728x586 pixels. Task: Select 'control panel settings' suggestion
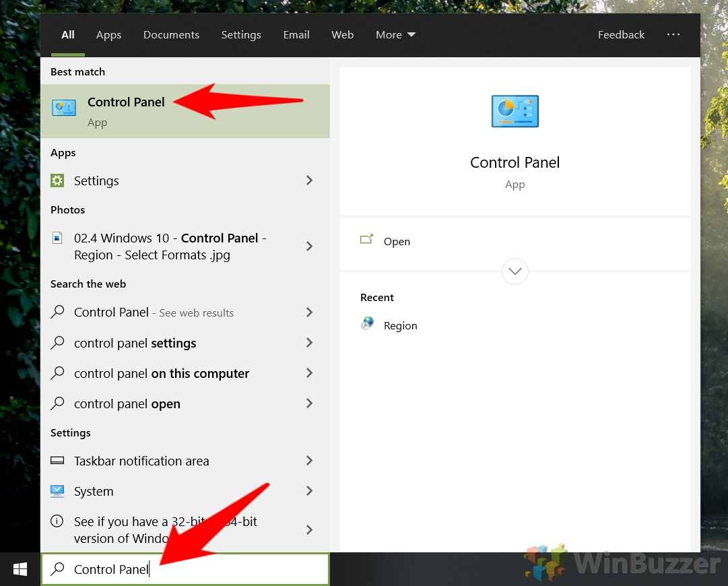click(x=135, y=343)
